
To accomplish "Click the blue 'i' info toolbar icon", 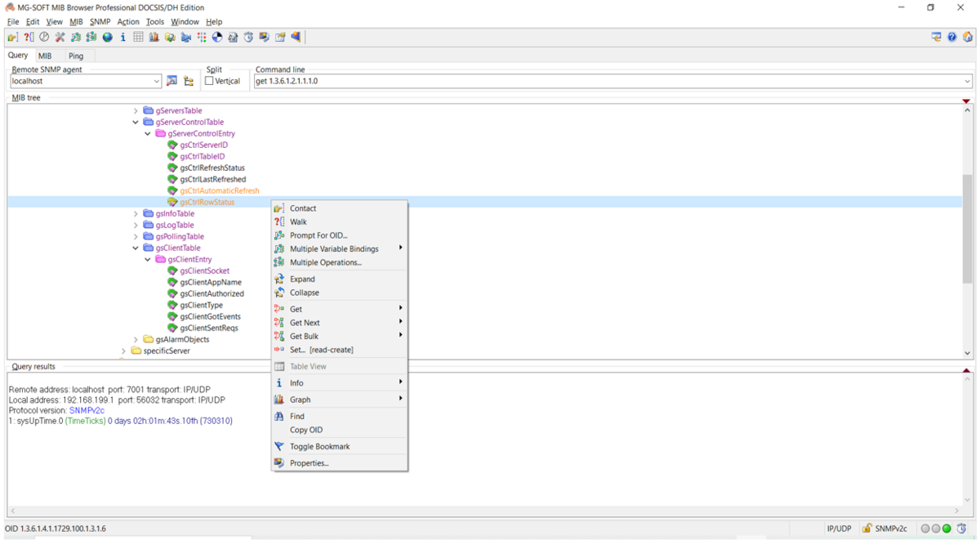I will coord(122,37).
